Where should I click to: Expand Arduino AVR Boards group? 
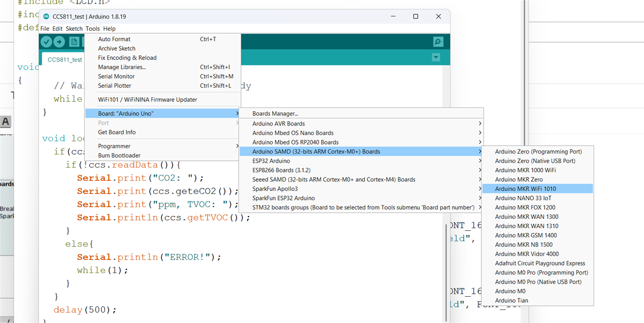tap(361, 123)
